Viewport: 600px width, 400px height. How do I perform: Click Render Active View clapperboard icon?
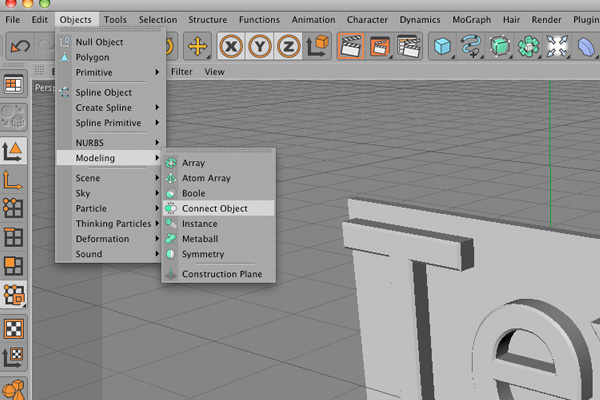[x=351, y=46]
